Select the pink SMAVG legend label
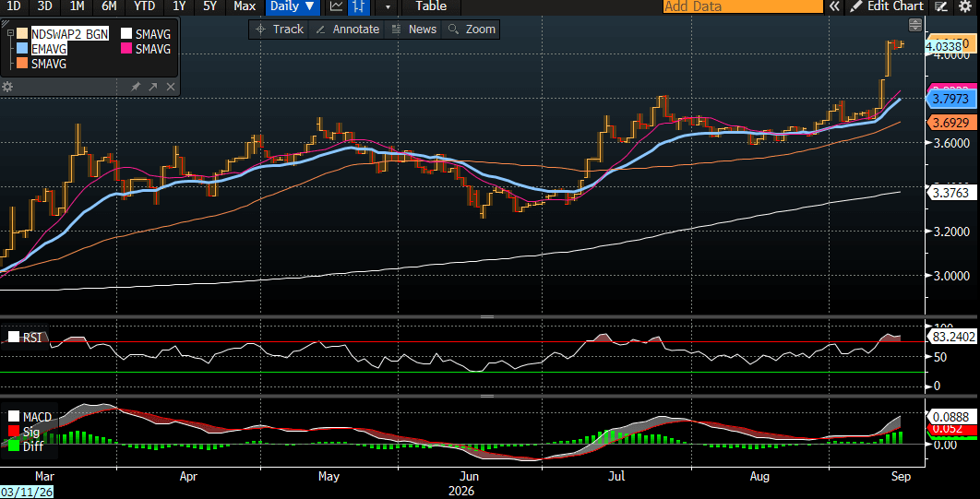The height and width of the screenshot is (499, 980). pyautogui.click(x=152, y=49)
